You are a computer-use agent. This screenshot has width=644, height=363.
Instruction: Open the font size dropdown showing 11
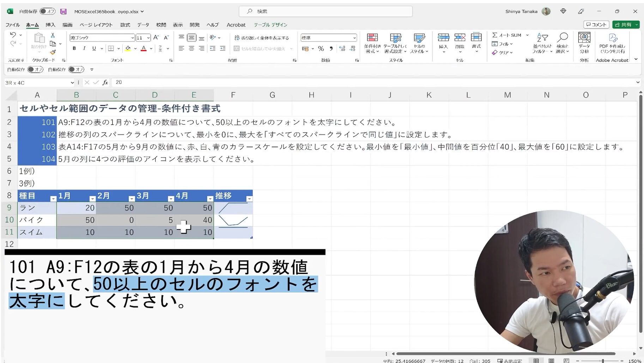pyautogui.click(x=148, y=38)
